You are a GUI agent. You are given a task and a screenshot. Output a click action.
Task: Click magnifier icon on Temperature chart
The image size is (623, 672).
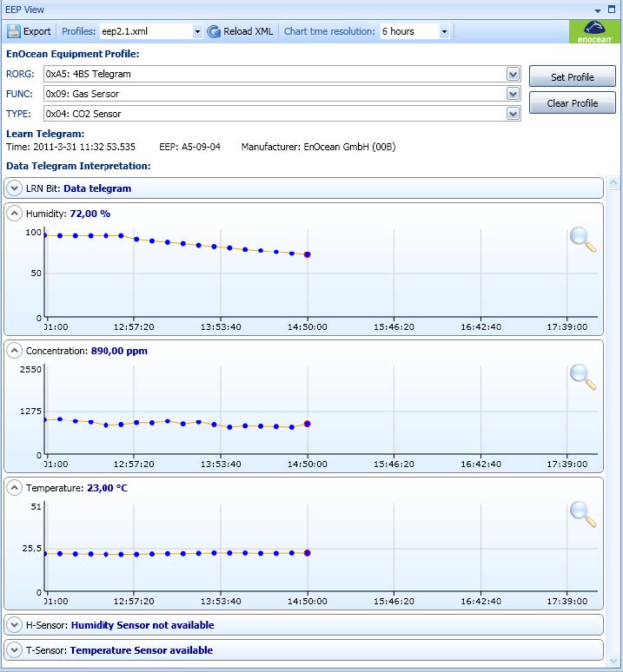(583, 513)
